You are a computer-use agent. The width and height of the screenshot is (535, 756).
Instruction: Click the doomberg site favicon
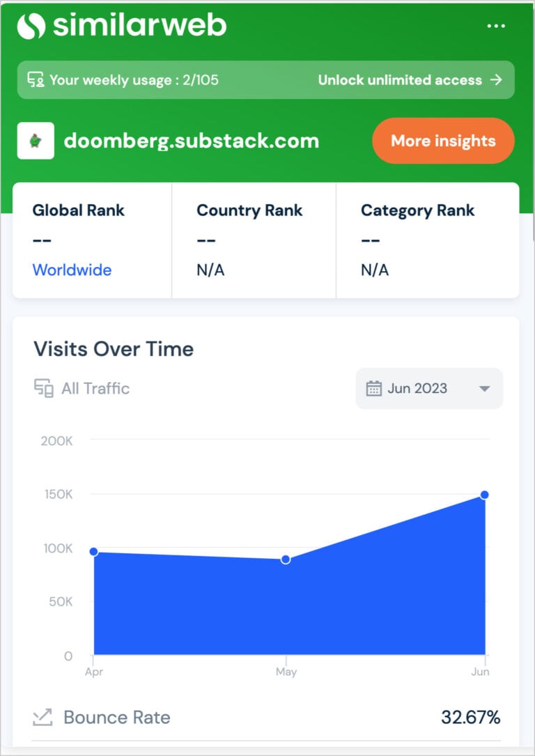point(36,141)
